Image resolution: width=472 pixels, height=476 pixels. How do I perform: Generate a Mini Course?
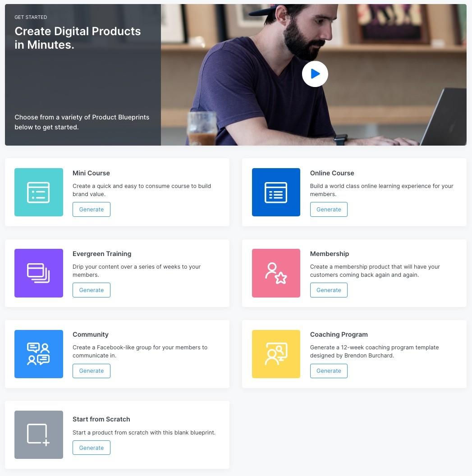92,210
